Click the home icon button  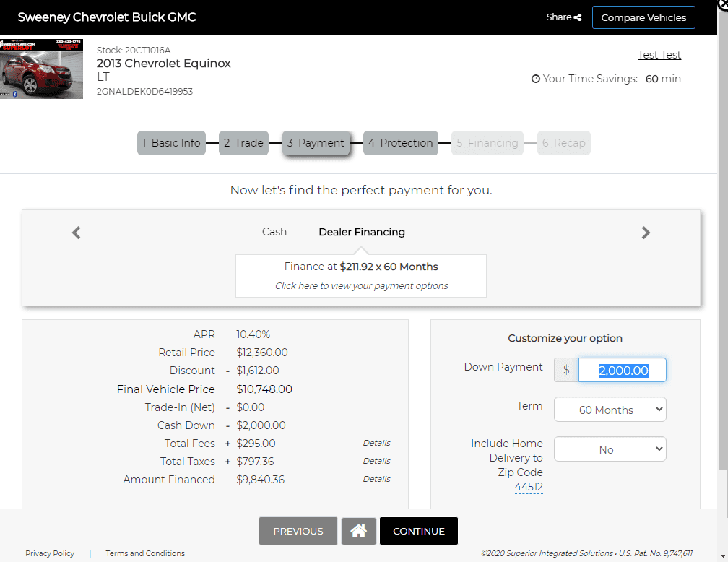pyautogui.click(x=358, y=531)
